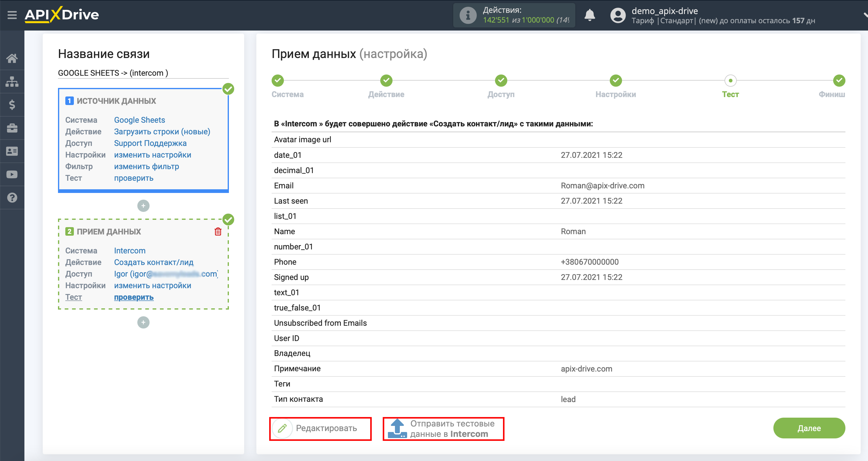Open the connections sitemap sidebar icon
The height and width of the screenshot is (461, 868).
click(12, 82)
